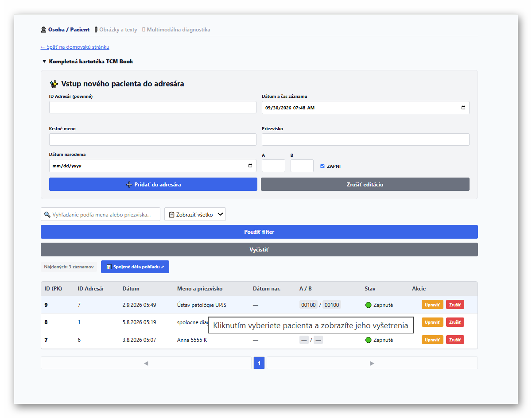The height and width of the screenshot is (418, 532).
Task: Open the Zobraziť všetko filter dropdown
Action: pyautogui.click(x=195, y=214)
